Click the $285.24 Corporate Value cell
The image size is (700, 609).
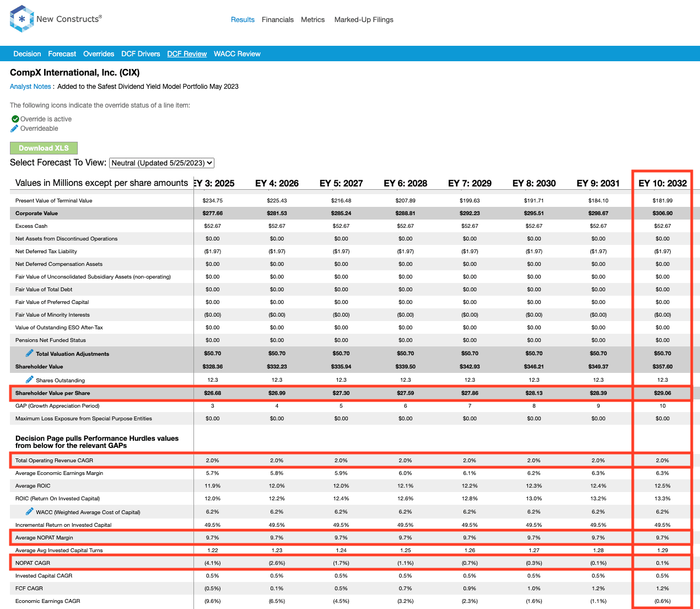pos(341,213)
